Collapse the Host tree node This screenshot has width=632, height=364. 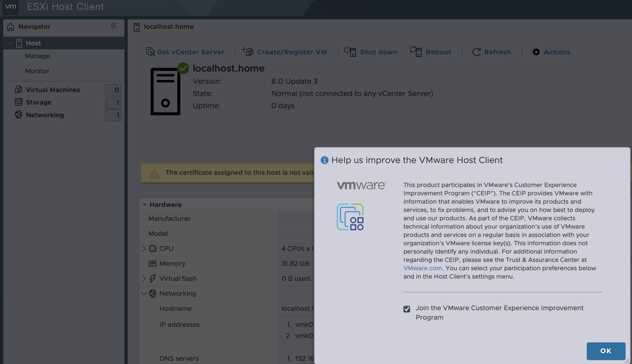(x=10, y=43)
